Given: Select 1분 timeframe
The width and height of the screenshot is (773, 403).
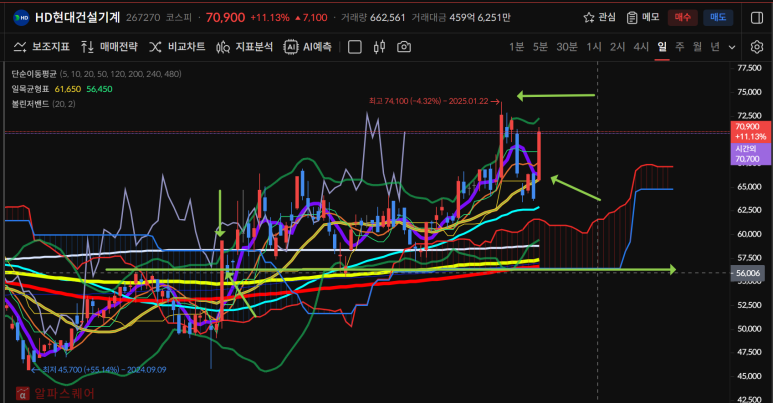Looking at the screenshot, I should 516,47.
